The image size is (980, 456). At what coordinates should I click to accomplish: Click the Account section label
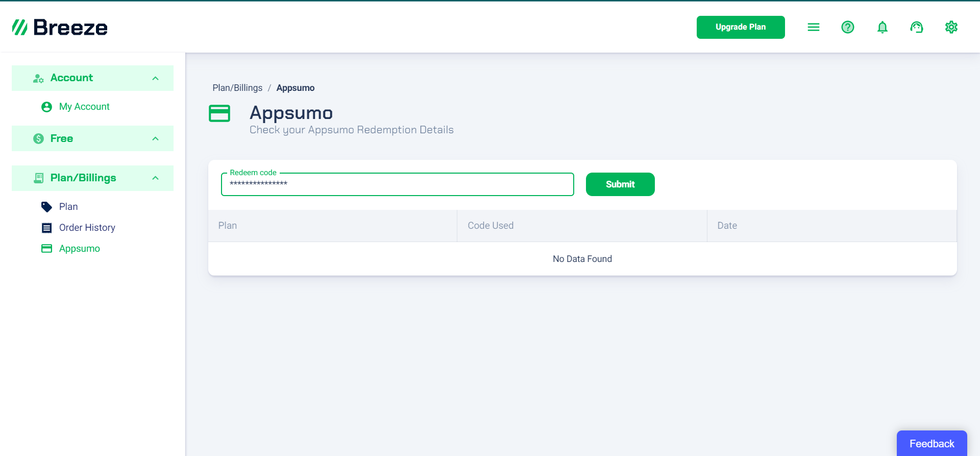[x=71, y=78]
